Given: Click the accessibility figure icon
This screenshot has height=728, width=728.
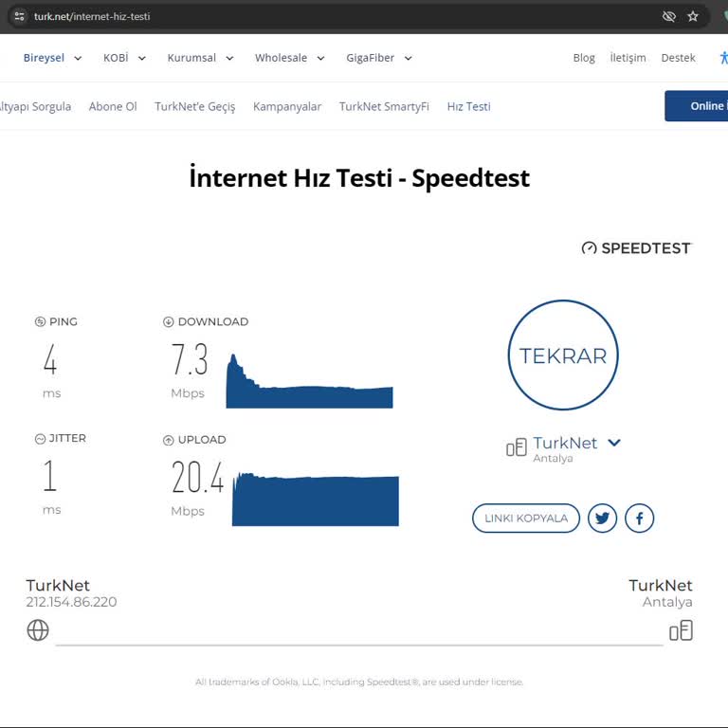Looking at the screenshot, I should [723, 58].
